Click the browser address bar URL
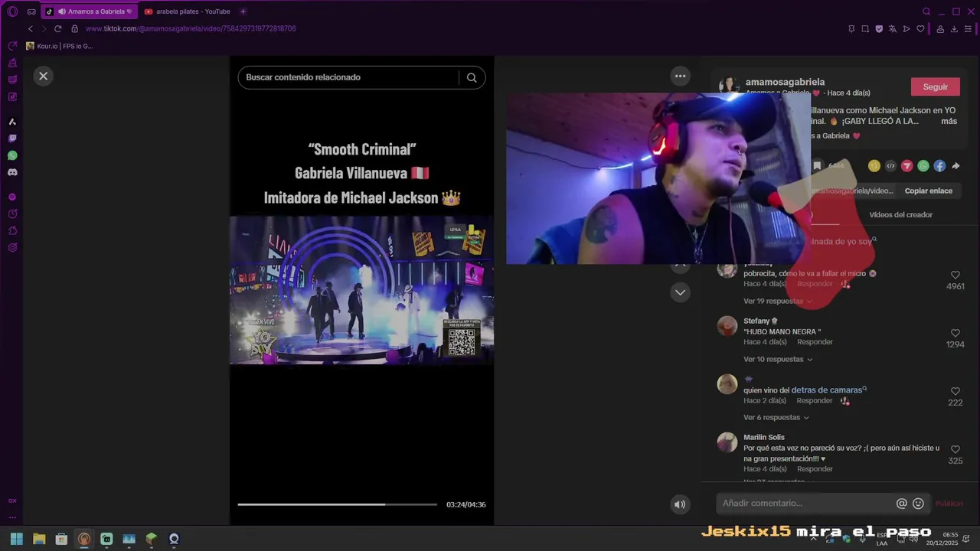Image resolution: width=980 pixels, height=551 pixels. 191,28
